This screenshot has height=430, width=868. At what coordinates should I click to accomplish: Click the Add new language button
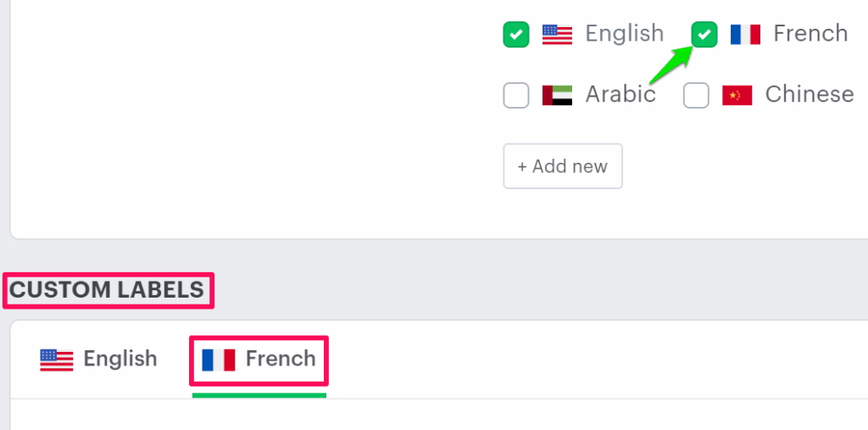tap(563, 166)
